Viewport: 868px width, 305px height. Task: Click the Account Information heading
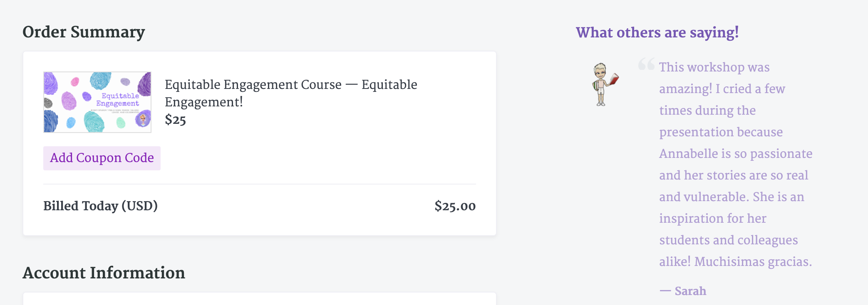[104, 273]
